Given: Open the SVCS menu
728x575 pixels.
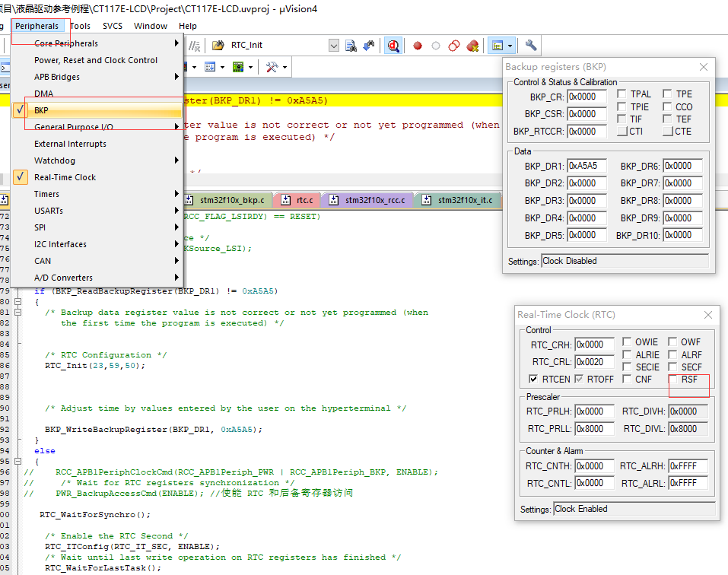Looking at the screenshot, I should 113,26.
